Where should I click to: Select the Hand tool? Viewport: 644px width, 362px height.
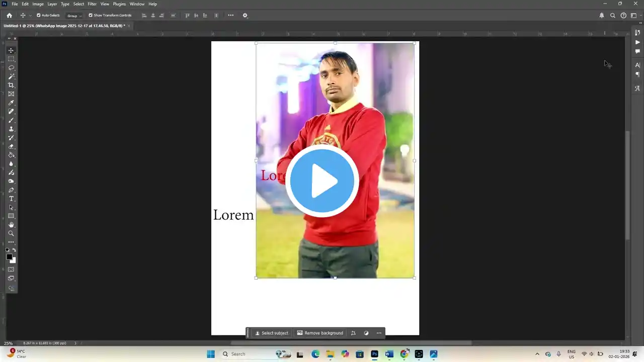point(11,225)
